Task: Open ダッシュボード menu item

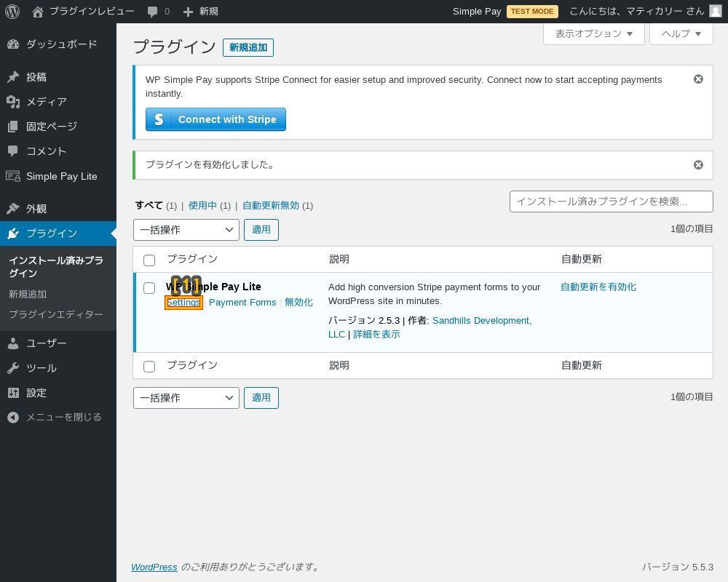Action: point(58,44)
